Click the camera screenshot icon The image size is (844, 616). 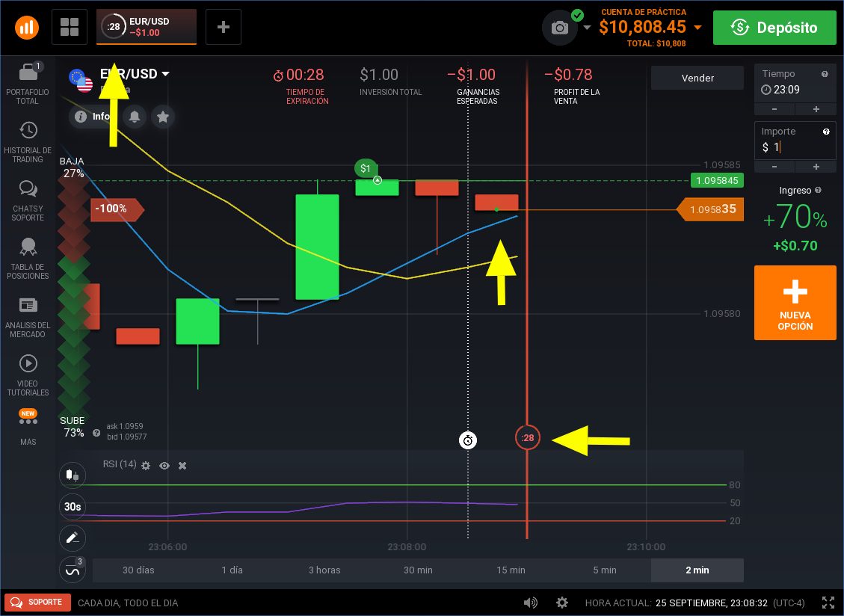[x=560, y=28]
